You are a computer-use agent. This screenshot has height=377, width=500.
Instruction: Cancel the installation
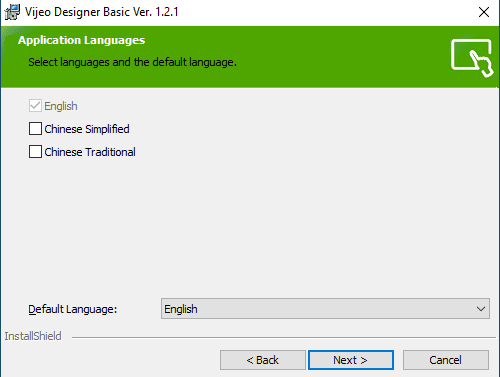coord(446,360)
